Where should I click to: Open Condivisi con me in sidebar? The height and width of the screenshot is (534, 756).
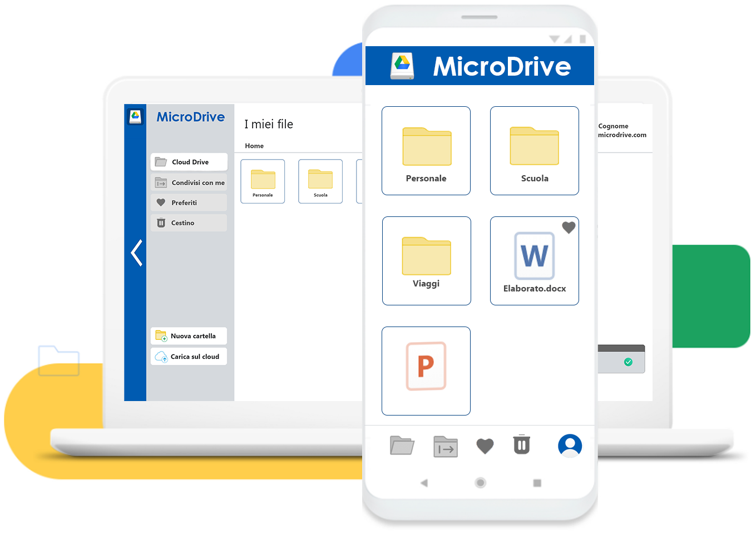pyautogui.click(x=189, y=182)
